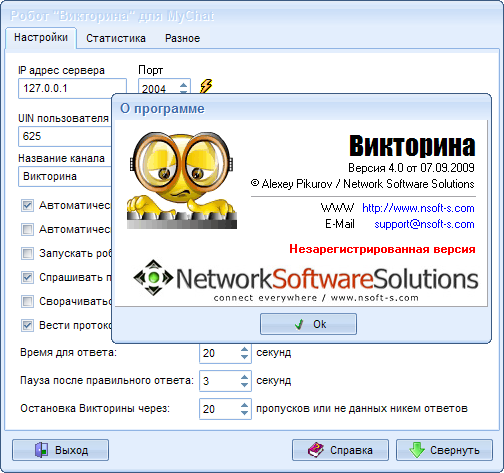The height and width of the screenshot is (473, 504).
Task: Increase Остановка Викторины через value
Action: [x=244, y=405]
